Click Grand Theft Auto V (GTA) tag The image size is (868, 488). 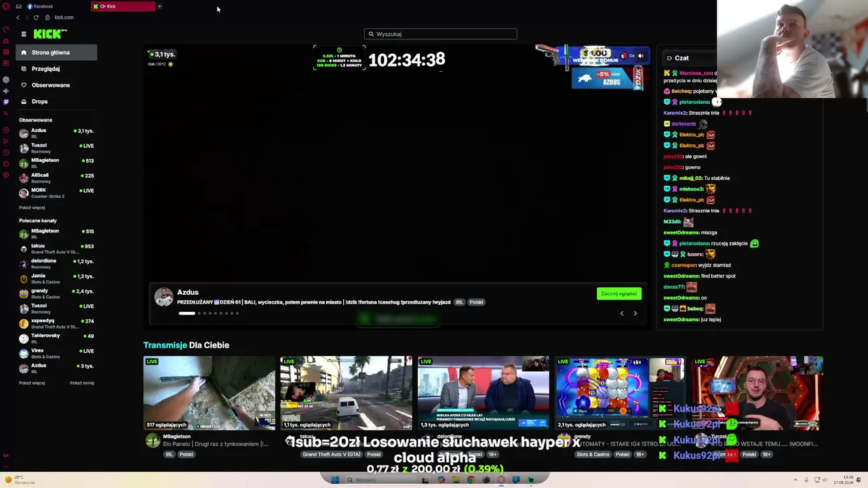332,454
